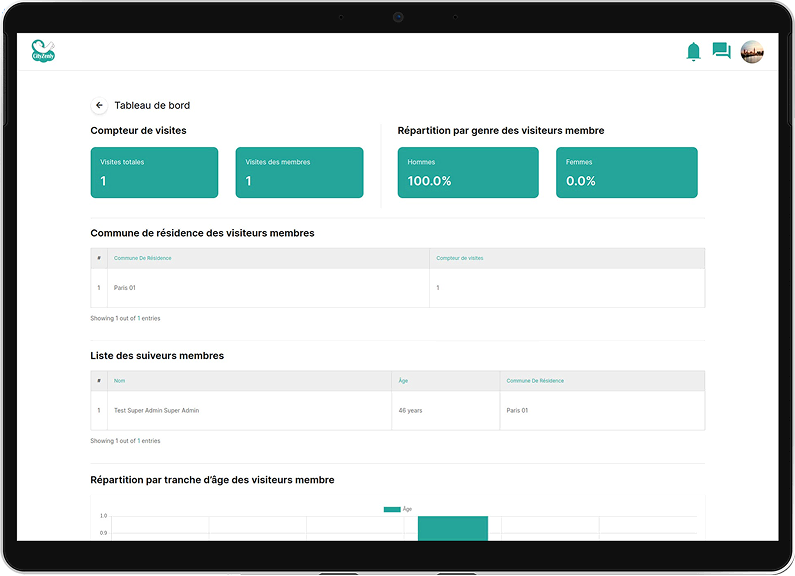Click the Tableau de bord title
The width and height of the screenshot is (795, 576).
click(x=152, y=105)
